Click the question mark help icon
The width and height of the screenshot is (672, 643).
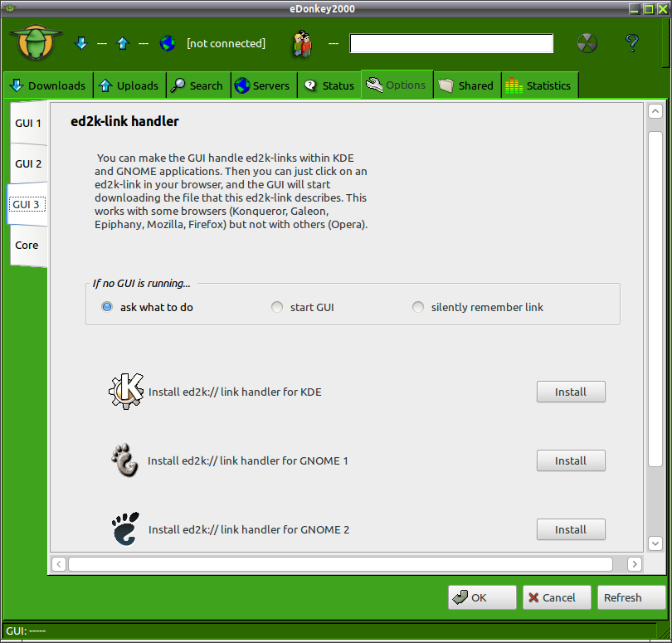click(632, 43)
